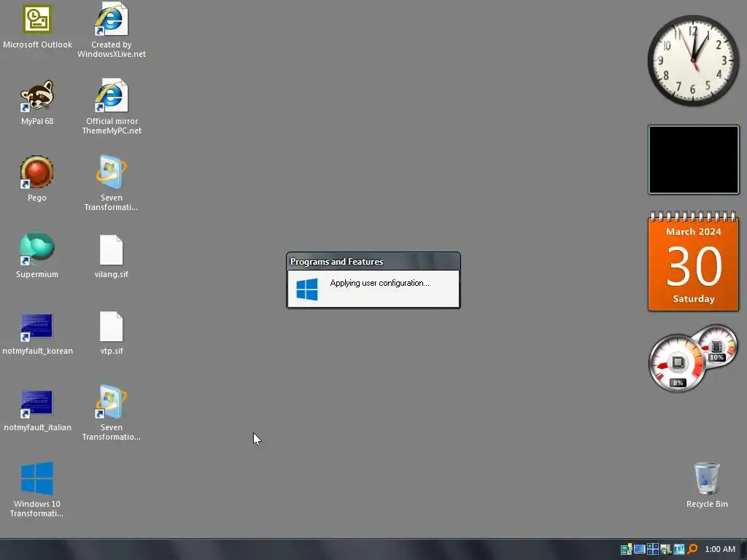Click the analog clock gadget
The image size is (747, 560).
[693, 61]
